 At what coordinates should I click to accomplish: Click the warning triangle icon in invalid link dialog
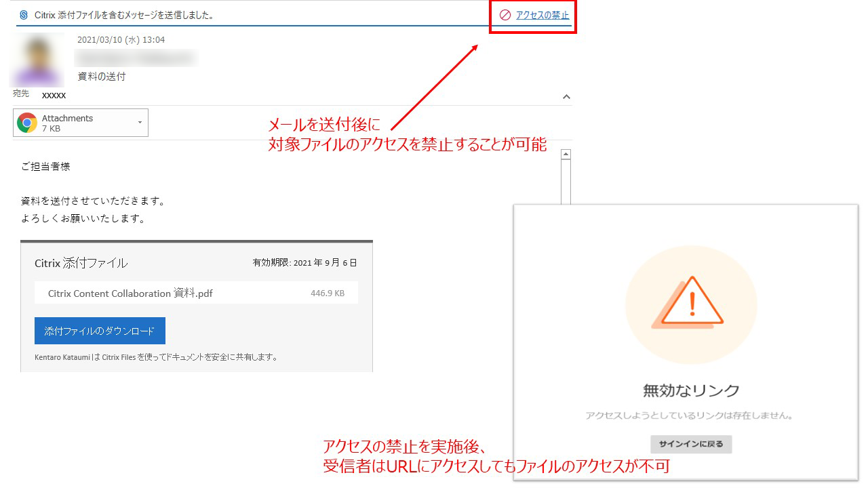click(687, 302)
